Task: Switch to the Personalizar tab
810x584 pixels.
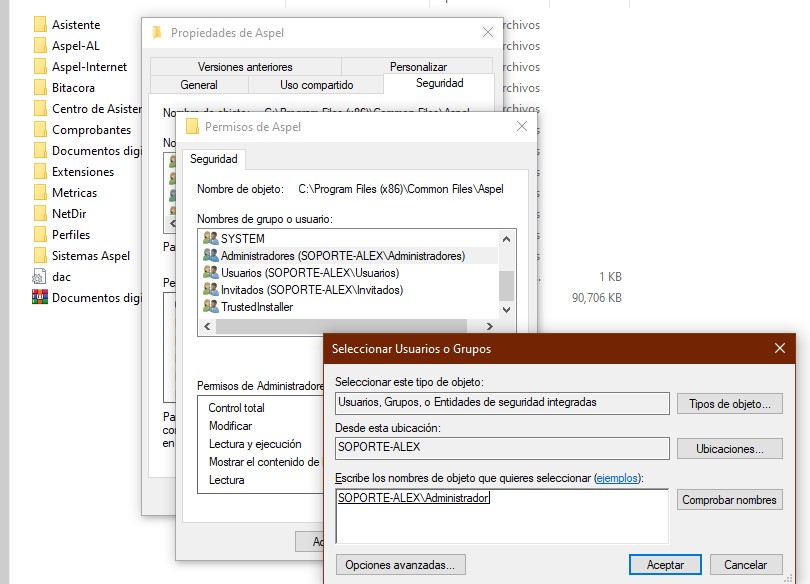Action: [x=418, y=67]
